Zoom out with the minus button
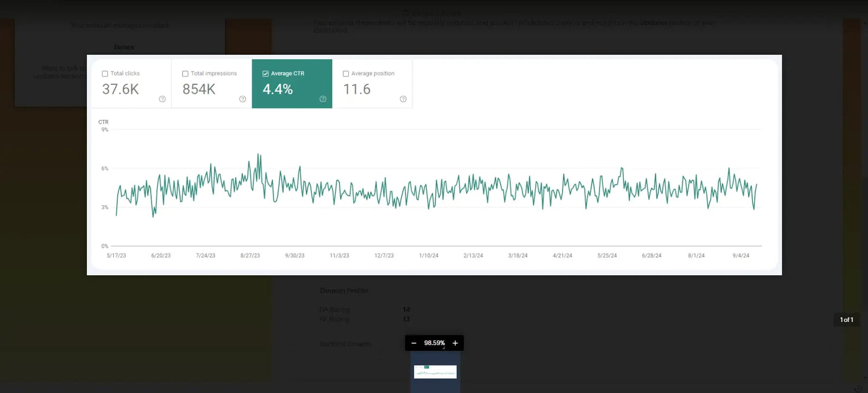The image size is (868, 393). (x=414, y=343)
